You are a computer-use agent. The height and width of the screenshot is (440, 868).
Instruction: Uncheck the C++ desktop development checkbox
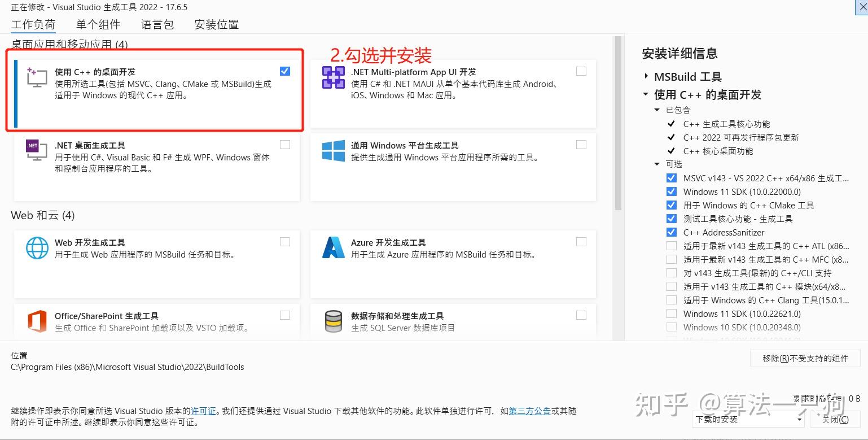285,71
